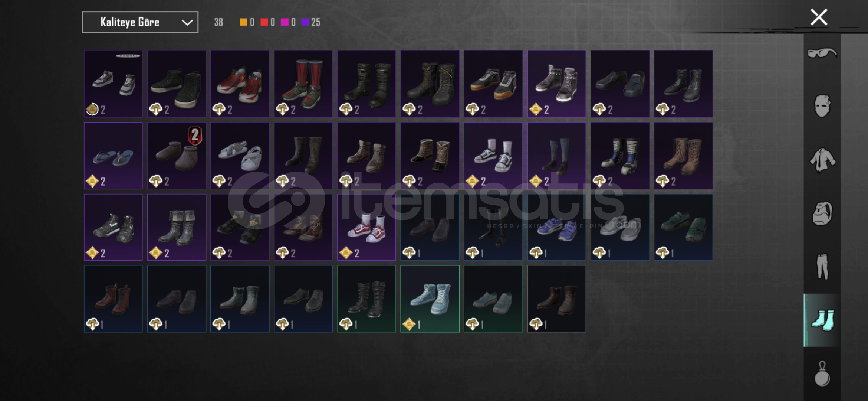Open the face mask category
This screenshot has height=401, width=868.
click(822, 106)
